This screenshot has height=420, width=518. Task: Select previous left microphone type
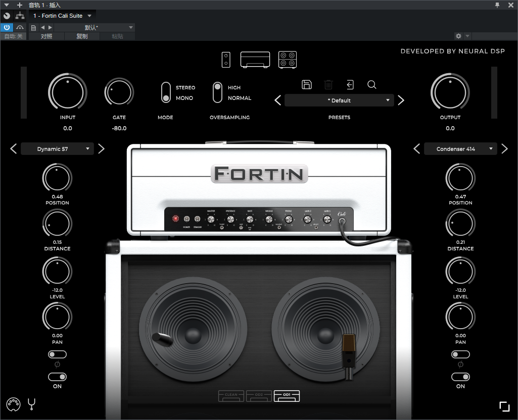14,149
